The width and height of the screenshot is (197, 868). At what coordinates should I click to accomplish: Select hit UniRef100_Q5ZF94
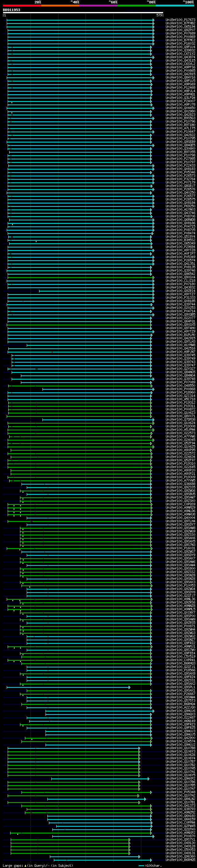click(180, 443)
